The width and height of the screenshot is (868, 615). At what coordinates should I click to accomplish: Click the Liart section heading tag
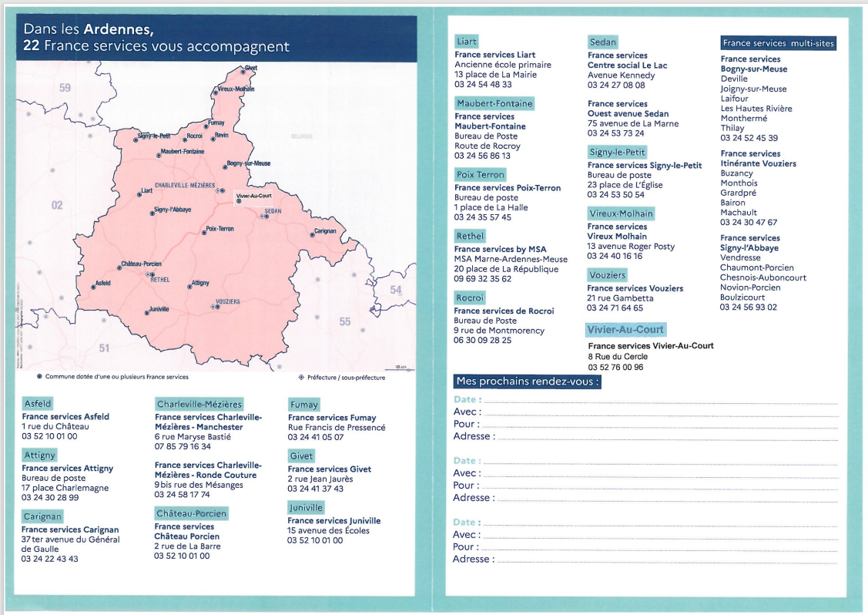tap(467, 42)
